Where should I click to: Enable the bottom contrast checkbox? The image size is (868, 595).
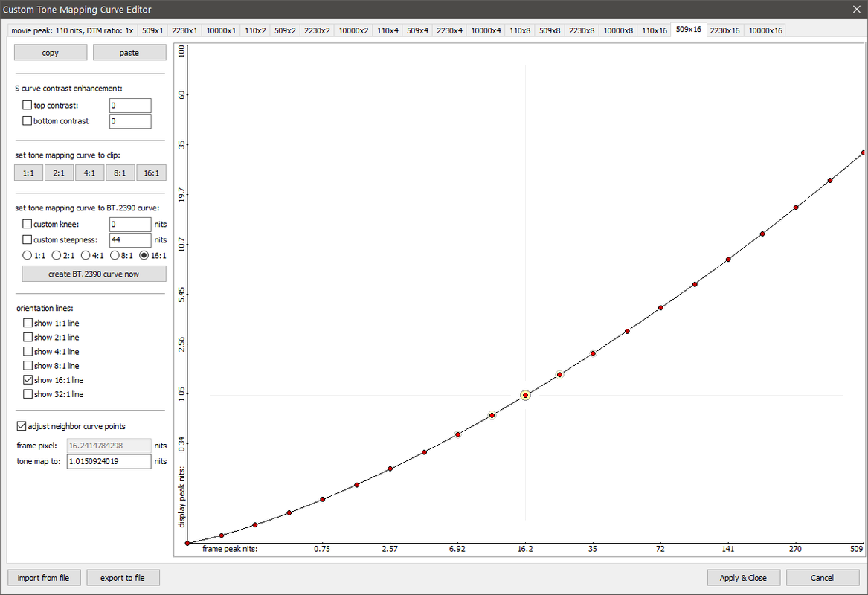27,120
